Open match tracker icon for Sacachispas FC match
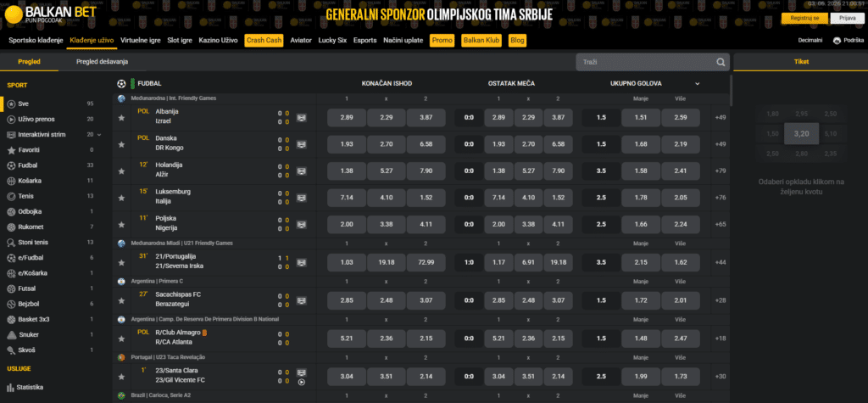 (x=301, y=301)
